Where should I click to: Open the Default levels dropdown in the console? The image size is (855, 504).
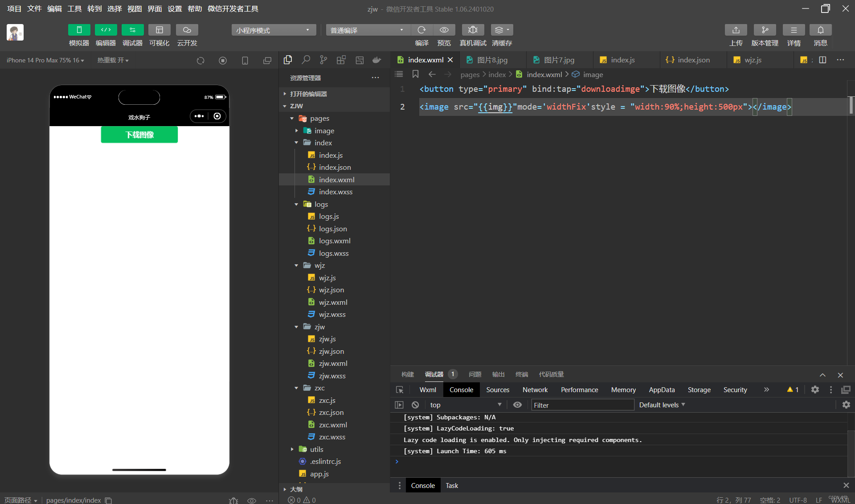pyautogui.click(x=662, y=405)
